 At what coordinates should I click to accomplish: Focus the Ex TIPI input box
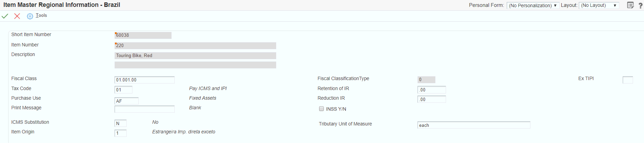pos(628,80)
